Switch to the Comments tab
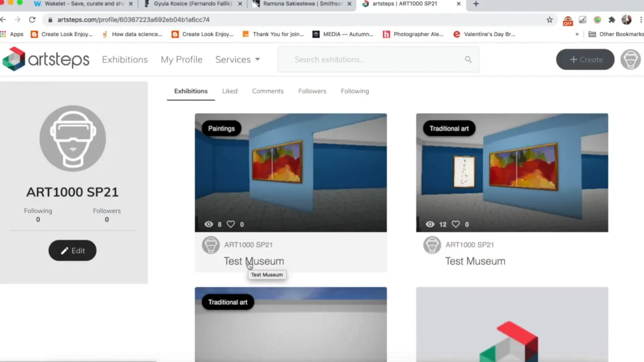Screen dimensions: 644x362 point(268,91)
